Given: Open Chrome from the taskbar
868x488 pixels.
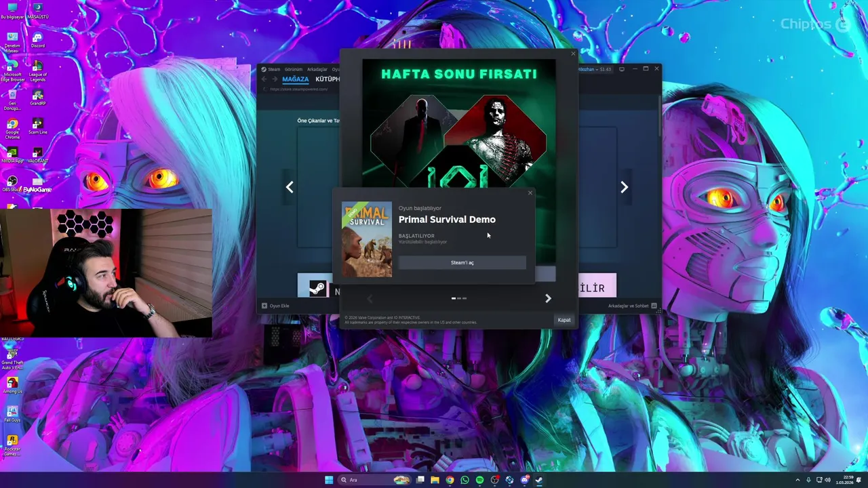Looking at the screenshot, I should pos(450,480).
